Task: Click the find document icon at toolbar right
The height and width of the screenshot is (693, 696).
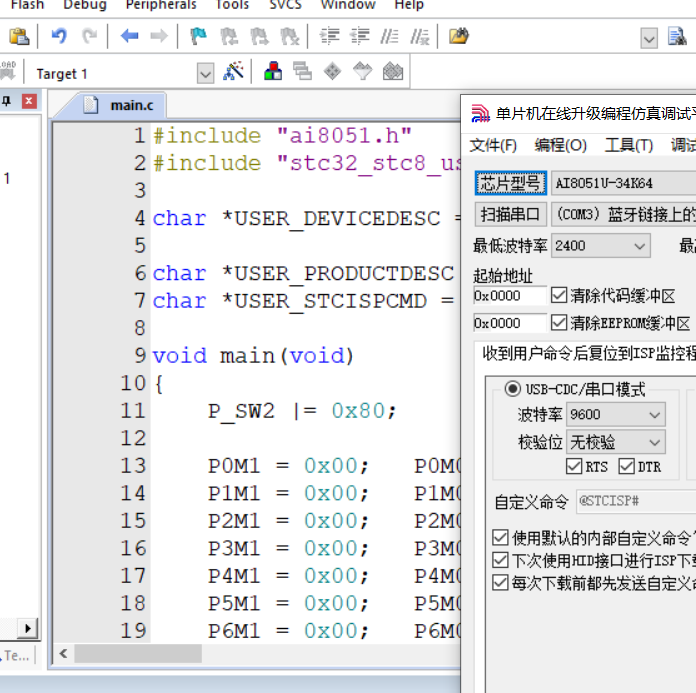Action: pos(677,36)
